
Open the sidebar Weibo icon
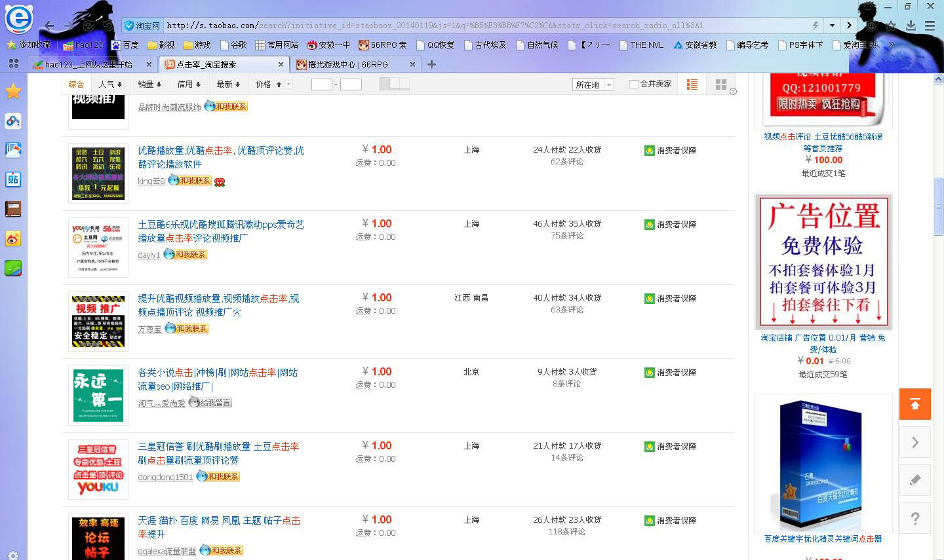pyautogui.click(x=13, y=238)
